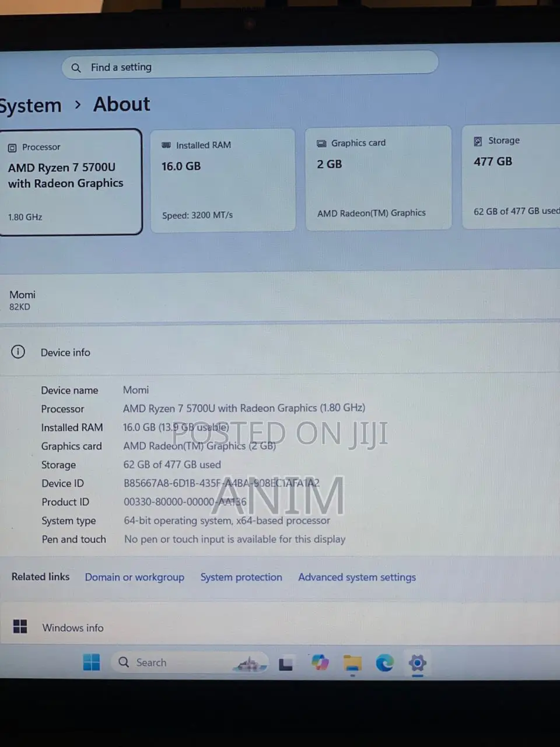Screen dimensions: 560x747
Task: Click the Pen and touch label
Action: 74,539
